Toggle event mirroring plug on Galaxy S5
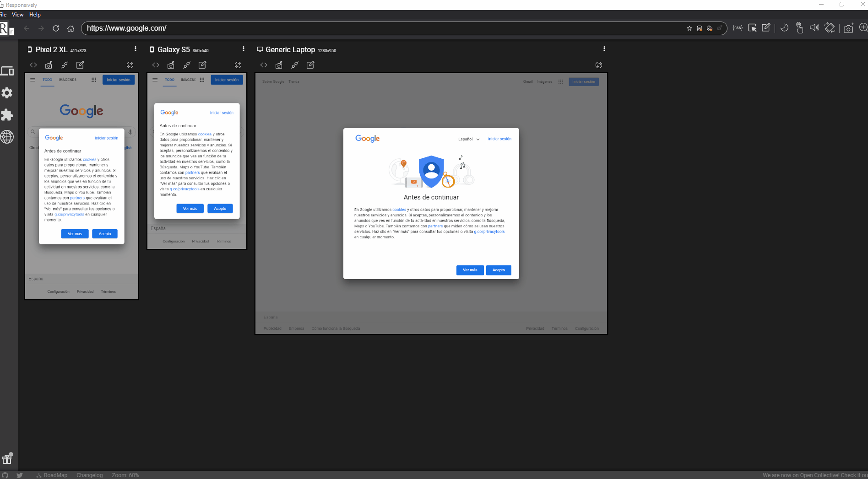The height and width of the screenshot is (479, 868). (x=187, y=65)
